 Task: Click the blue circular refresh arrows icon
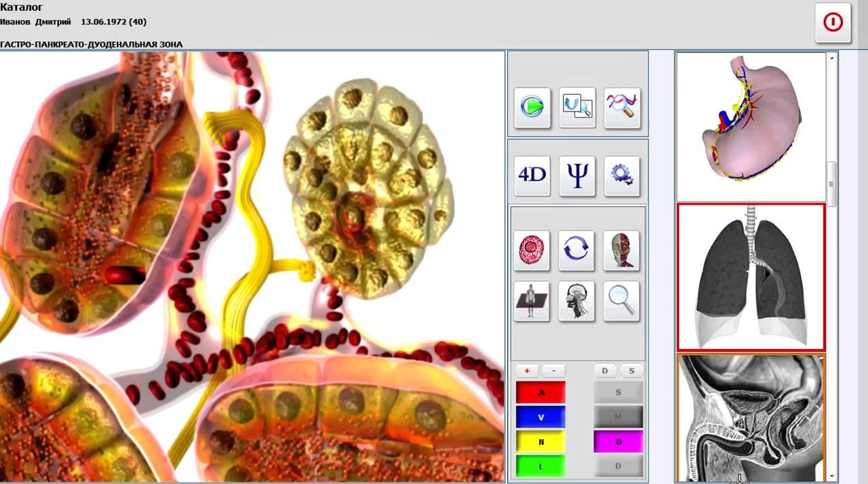click(577, 249)
